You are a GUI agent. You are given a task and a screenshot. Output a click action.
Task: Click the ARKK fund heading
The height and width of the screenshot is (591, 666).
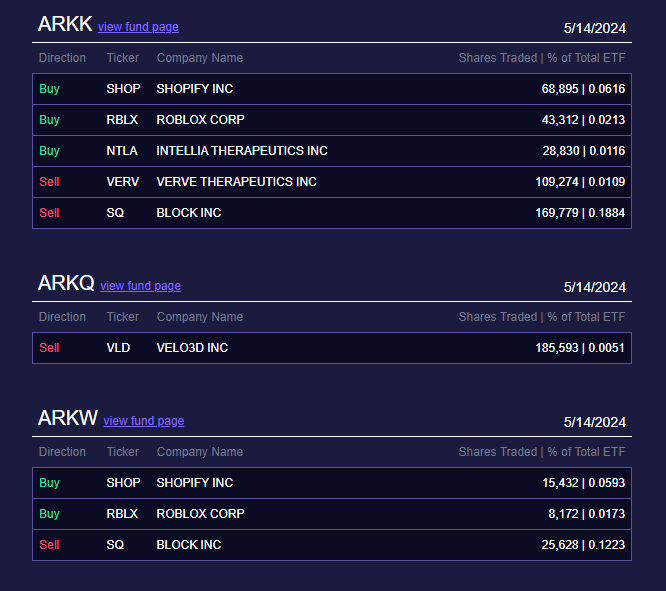coord(65,24)
